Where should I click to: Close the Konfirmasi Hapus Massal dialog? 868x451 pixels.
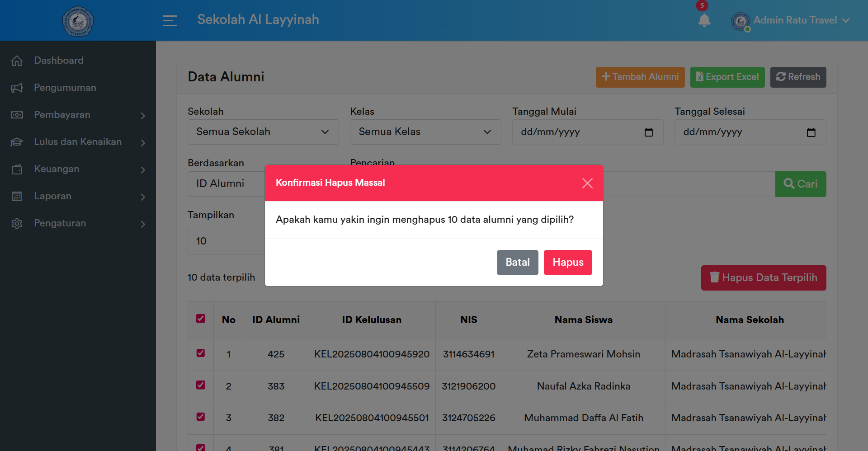point(587,183)
